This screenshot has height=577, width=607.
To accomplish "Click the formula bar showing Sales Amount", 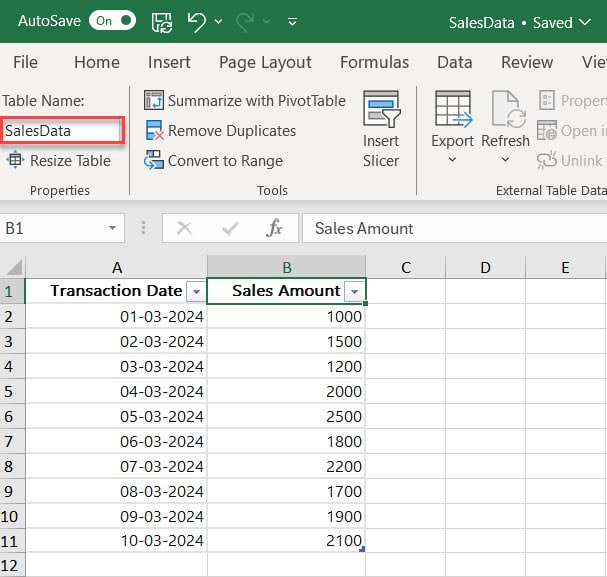I will (454, 228).
